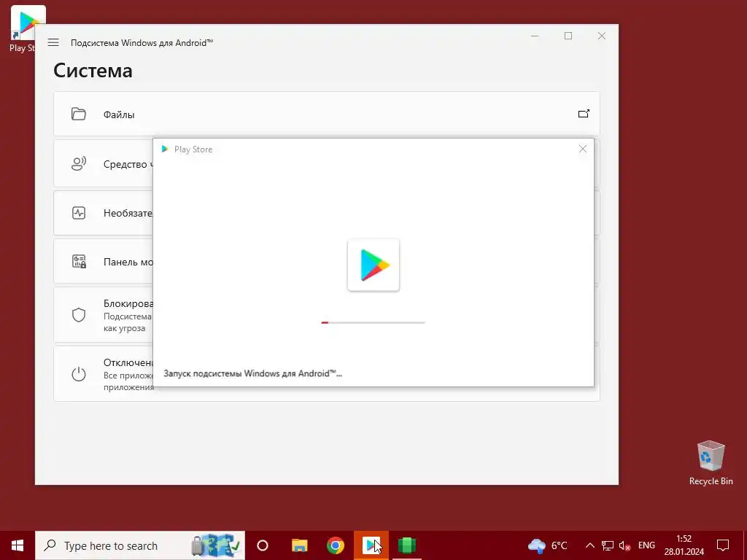The width and height of the screenshot is (747, 560).
Task: Click the muted volume tray icon
Action: pyautogui.click(x=624, y=545)
